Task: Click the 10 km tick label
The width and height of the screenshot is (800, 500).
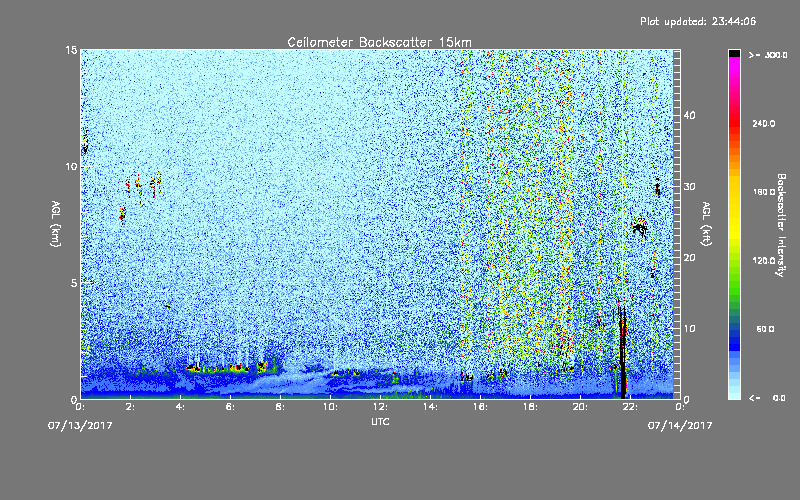Action: coord(71,166)
